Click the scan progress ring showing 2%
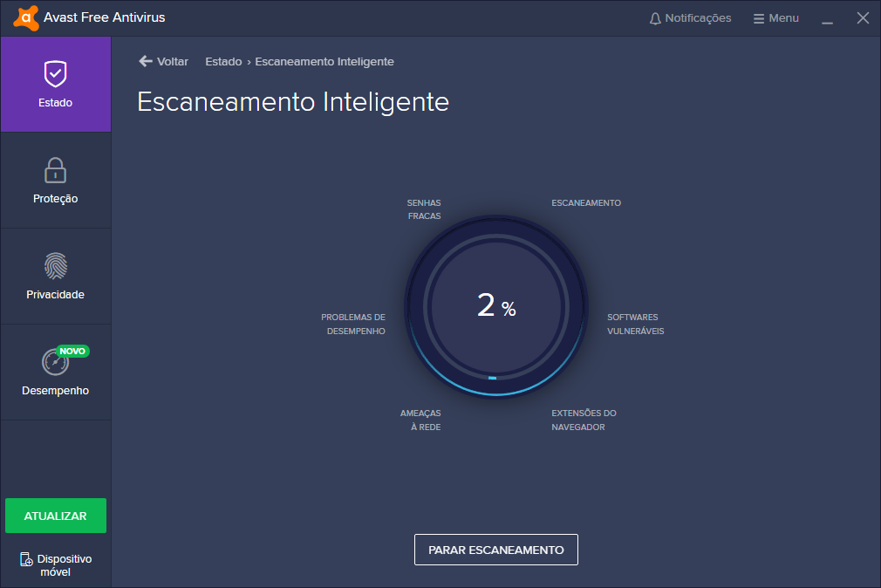This screenshot has width=881, height=588. tap(495, 307)
